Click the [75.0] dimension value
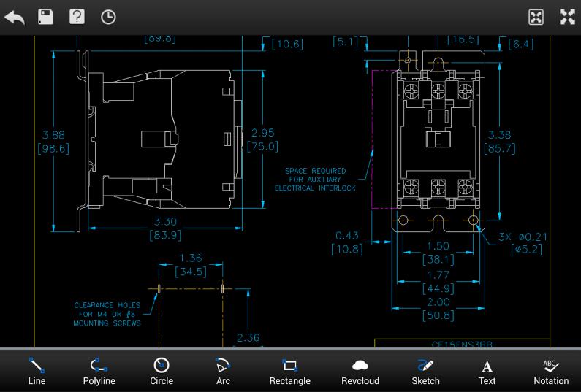Viewport: 581px width, 392px height. (x=262, y=146)
